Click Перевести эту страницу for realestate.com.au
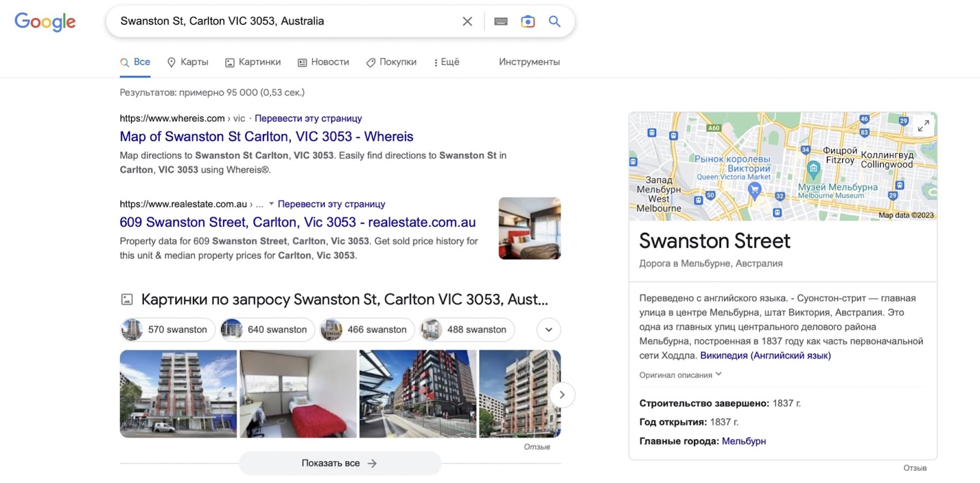This screenshot has height=483, width=980. (331, 204)
